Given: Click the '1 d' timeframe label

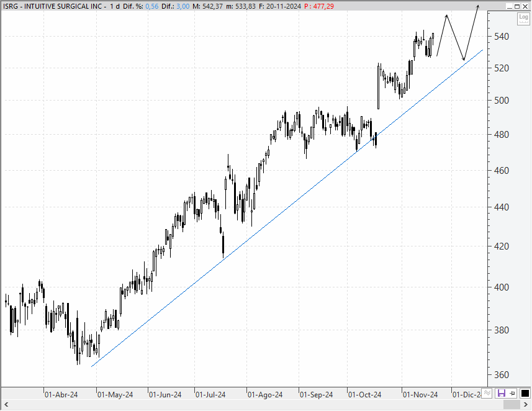Looking at the screenshot, I should click(x=114, y=6).
